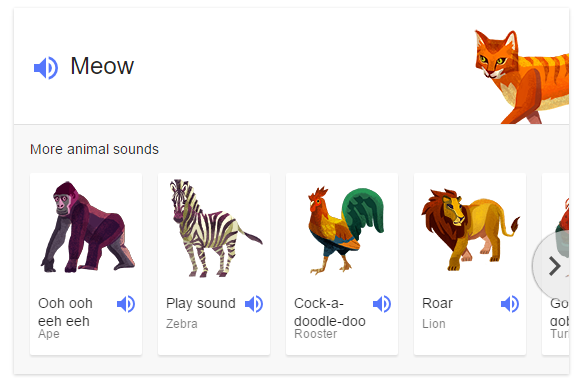Viewport: 580px width, 382px height.
Task: Play the Rooster sound speaker icon
Action: (x=382, y=304)
